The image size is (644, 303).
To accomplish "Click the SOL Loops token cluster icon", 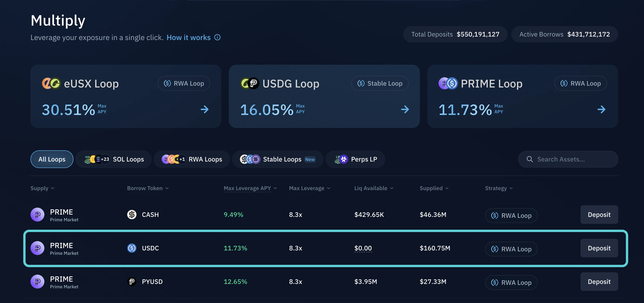I will 97,159.
